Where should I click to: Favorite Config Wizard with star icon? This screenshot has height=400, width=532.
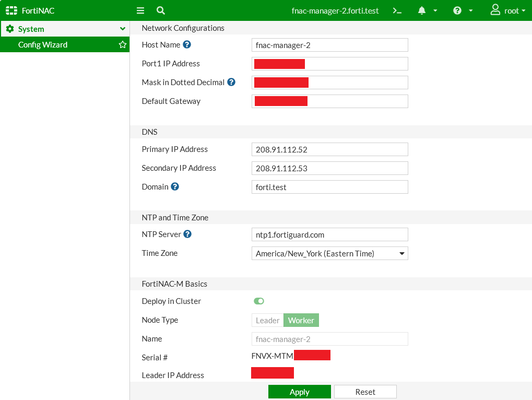point(123,44)
